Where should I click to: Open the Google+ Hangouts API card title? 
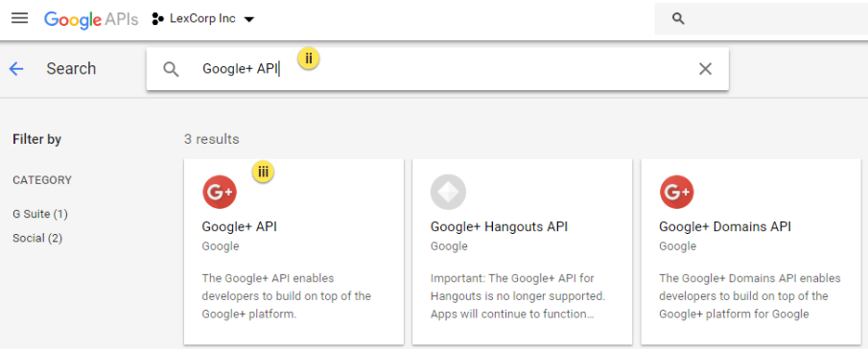click(500, 226)
